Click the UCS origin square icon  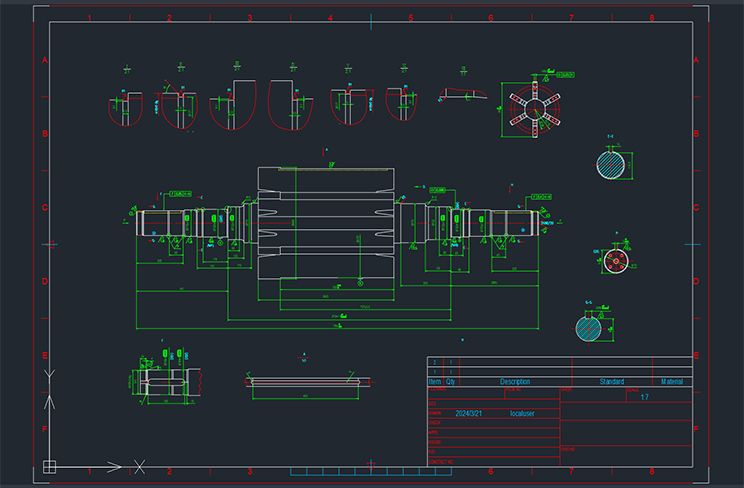[48, 465]
